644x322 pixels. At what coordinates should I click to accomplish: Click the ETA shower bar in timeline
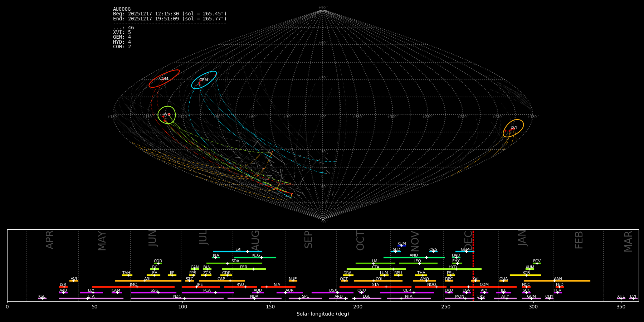point(91,298)
